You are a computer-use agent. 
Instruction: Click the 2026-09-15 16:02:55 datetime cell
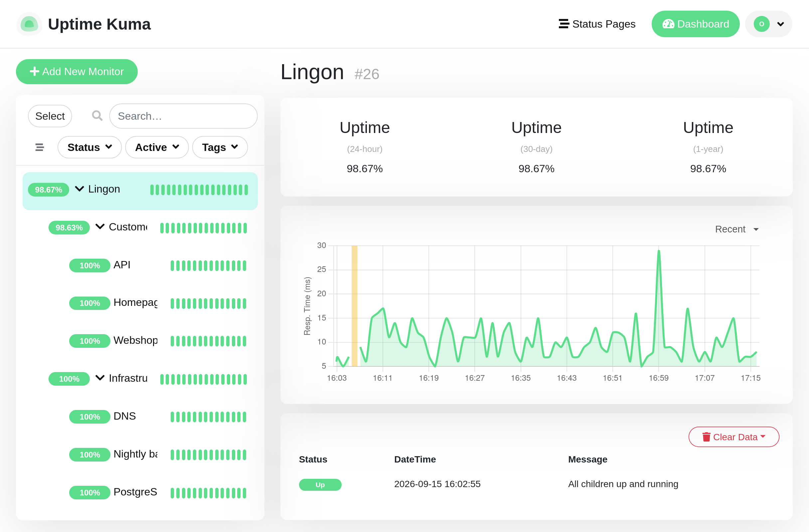(437, 484)
